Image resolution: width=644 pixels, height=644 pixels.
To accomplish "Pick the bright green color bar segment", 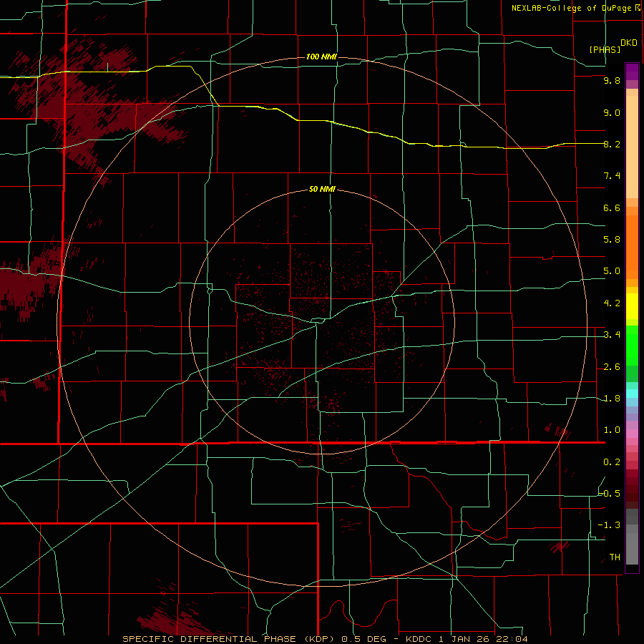I will click(632, 345).
